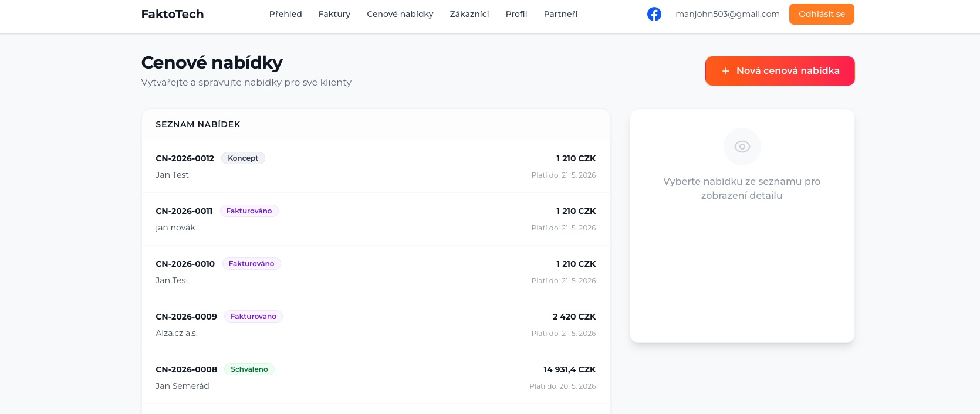Open the Partneři menu item
Image resolution: width=980 pixels, height=414 pixels.
point(560,14)
